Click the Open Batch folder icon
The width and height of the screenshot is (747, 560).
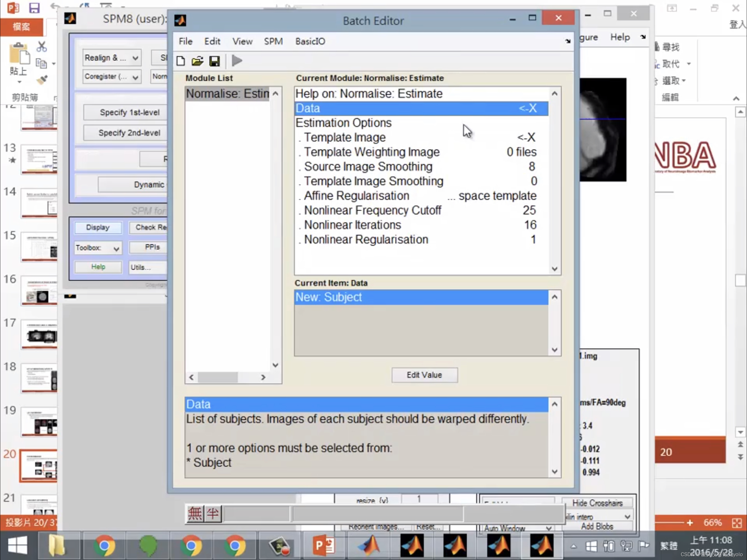point(197,61)
